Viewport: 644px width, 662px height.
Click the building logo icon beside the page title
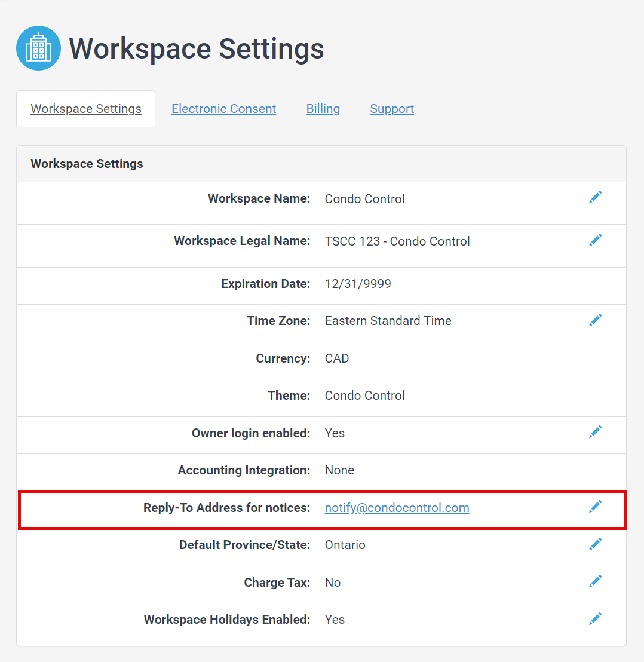[x=38, y=48]
